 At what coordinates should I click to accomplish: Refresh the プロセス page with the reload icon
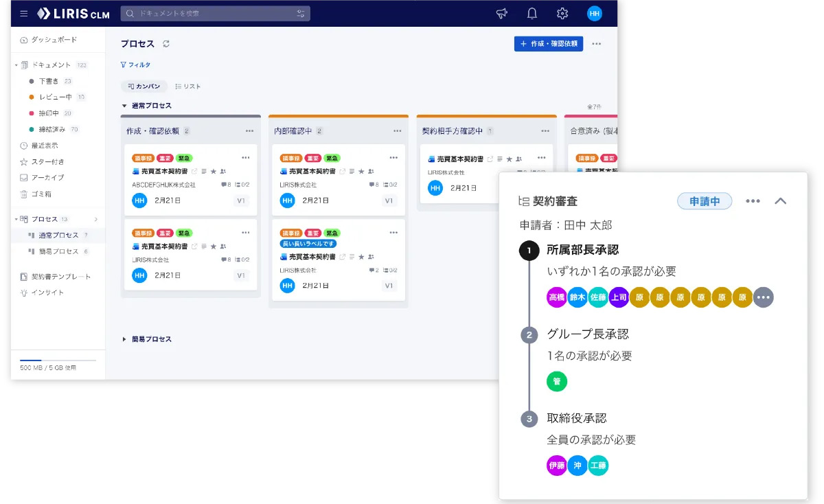(x=166, y=43)
